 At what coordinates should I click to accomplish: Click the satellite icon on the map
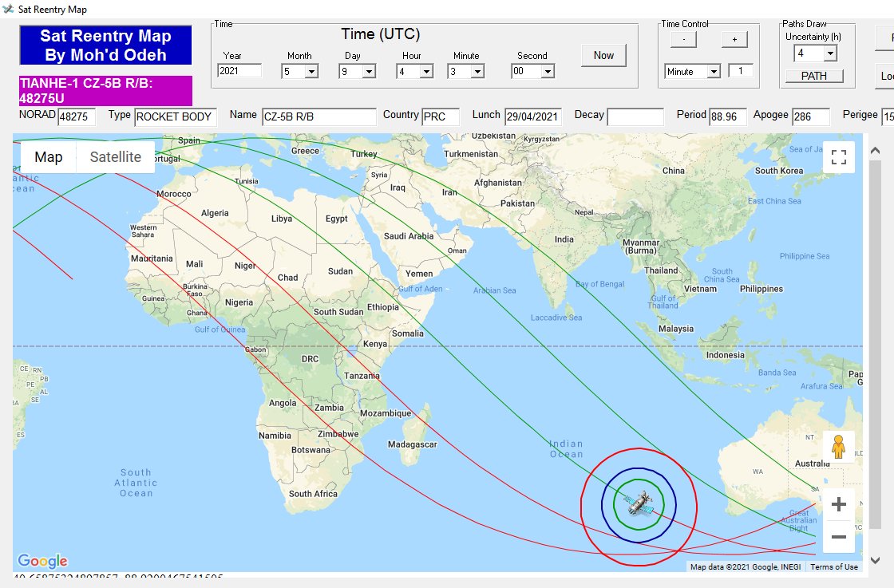[x=639, y=503]
